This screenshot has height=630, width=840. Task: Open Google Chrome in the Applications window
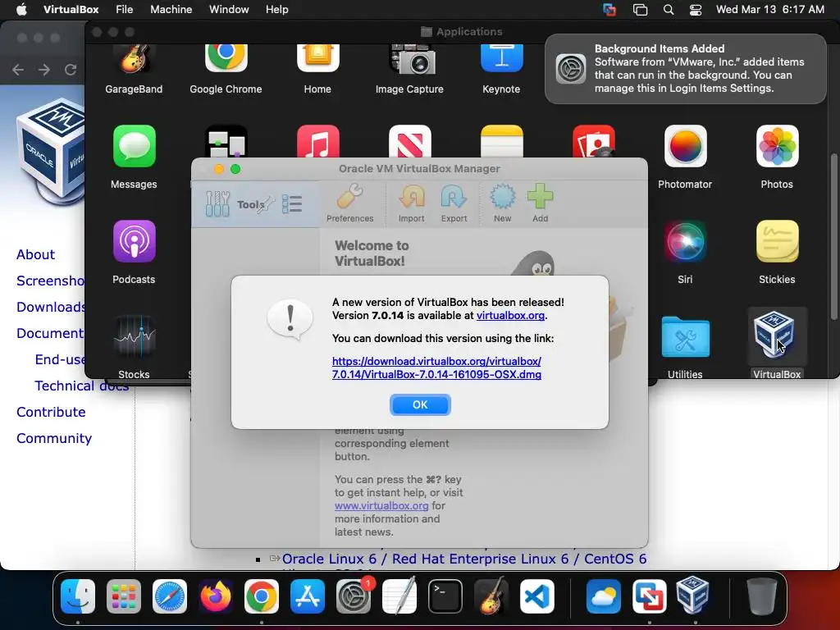[226, 69]
